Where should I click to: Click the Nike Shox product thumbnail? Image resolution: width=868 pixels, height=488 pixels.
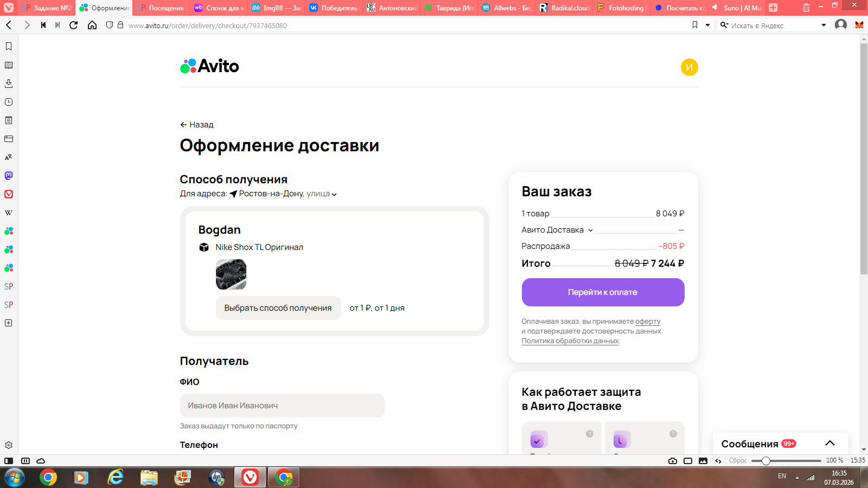click(231, 274)
